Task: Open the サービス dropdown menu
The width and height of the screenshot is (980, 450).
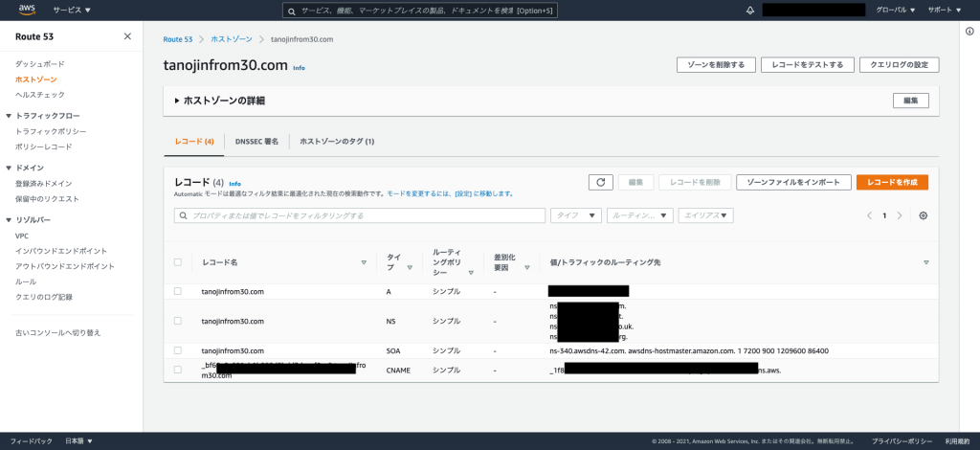Action: 72,10
